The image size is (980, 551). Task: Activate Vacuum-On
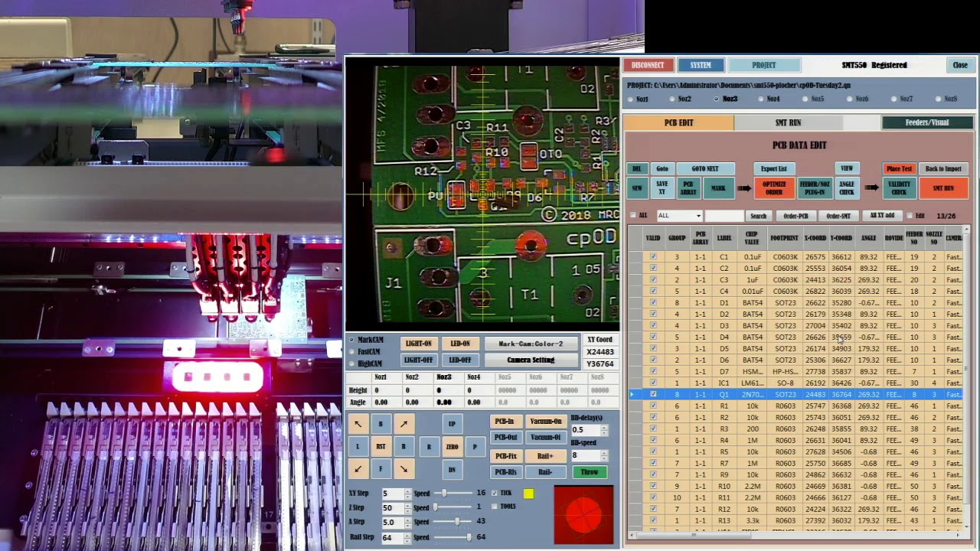[x=546, y=421]
